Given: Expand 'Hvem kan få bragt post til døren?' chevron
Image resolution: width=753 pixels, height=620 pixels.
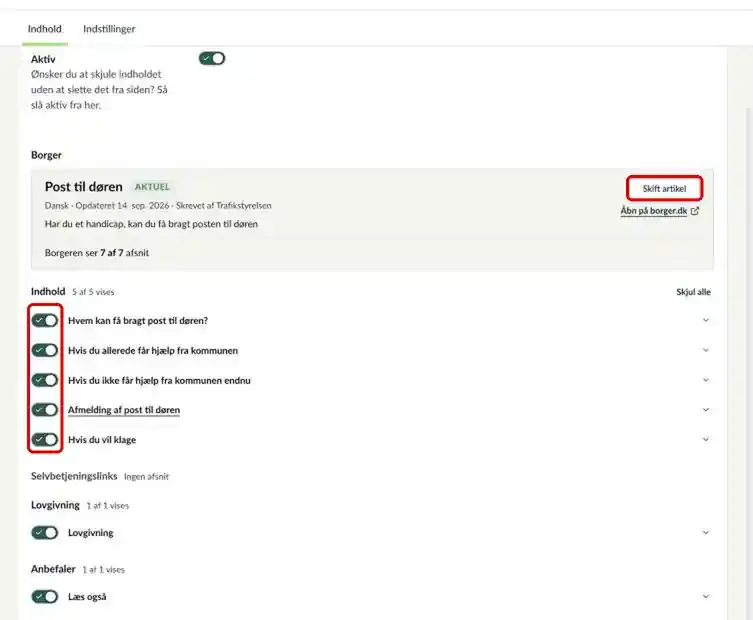Looking at the screenshot, I should [x=705, y=320].
